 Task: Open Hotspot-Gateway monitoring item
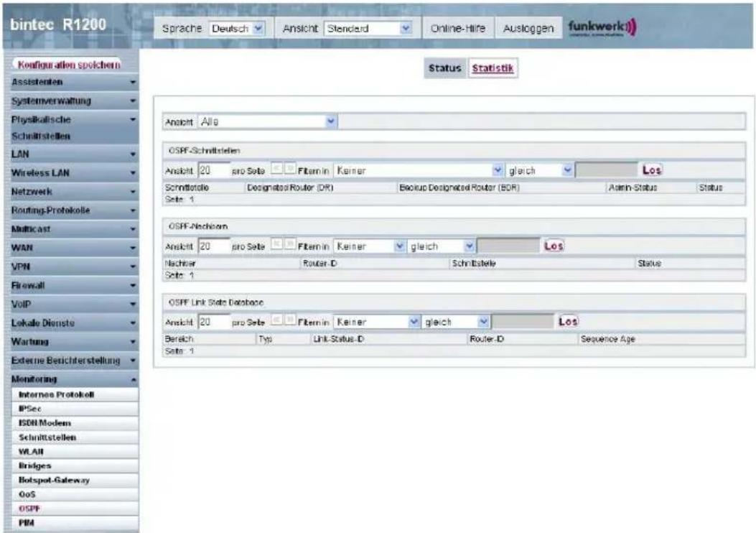tap(75, 480)
